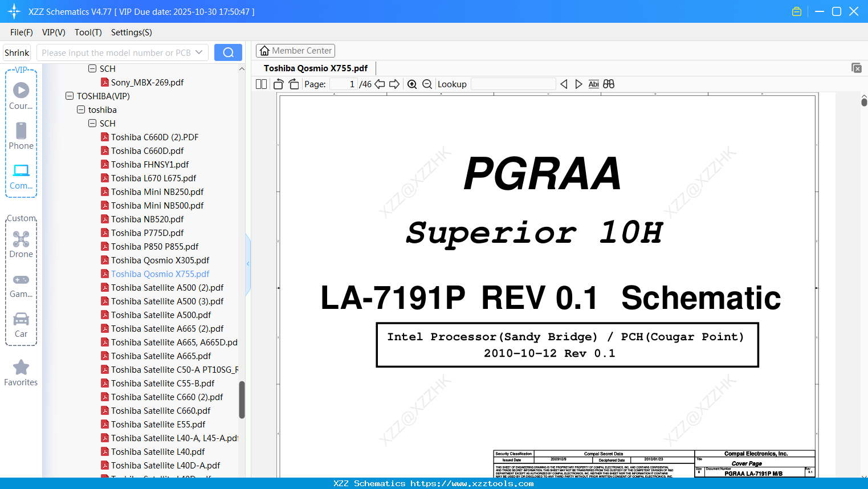Click the binoculars search icon

(609, 84)
